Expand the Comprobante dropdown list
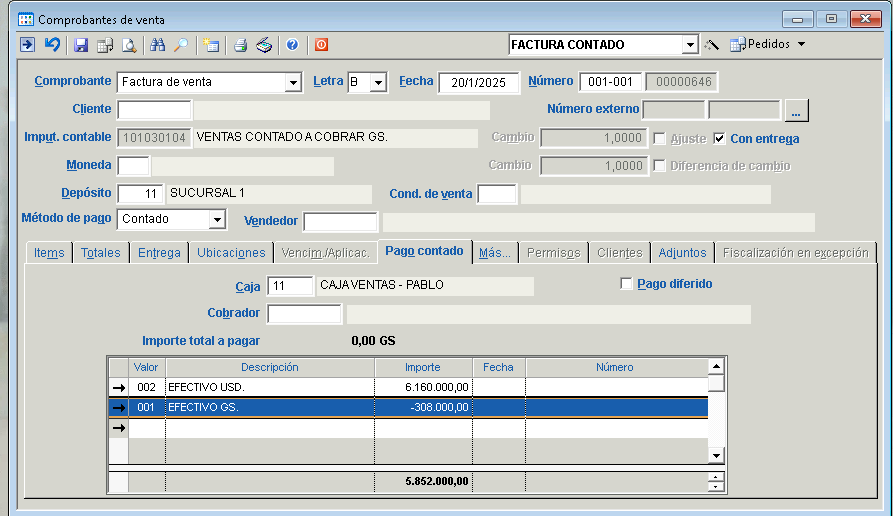 point(293,83)
